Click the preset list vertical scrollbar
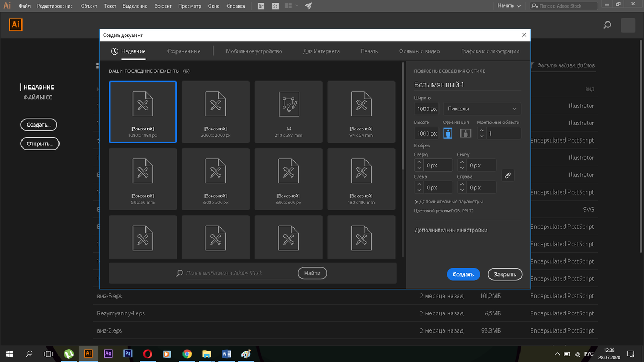Viewport: 644px width, 362px height. point(402,115)
